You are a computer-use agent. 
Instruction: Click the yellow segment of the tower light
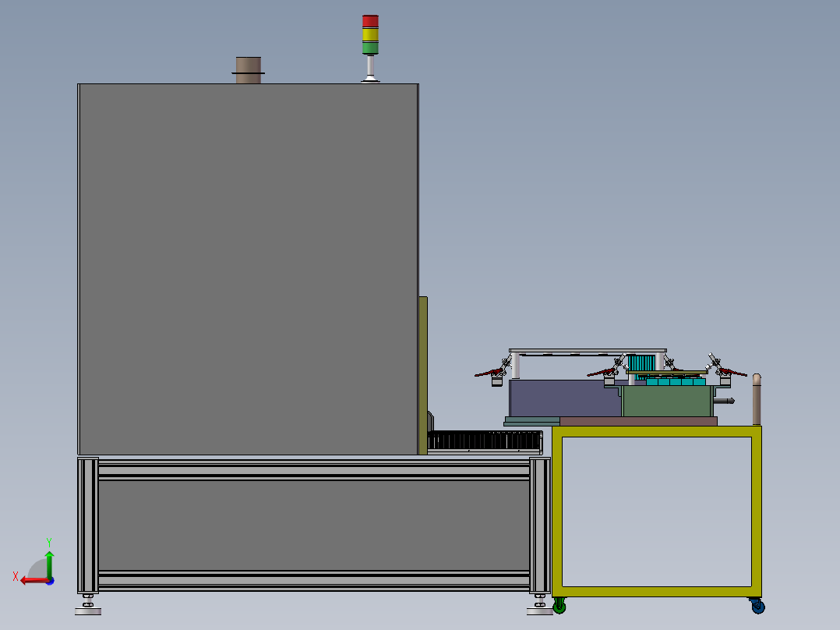pos(370,35)
